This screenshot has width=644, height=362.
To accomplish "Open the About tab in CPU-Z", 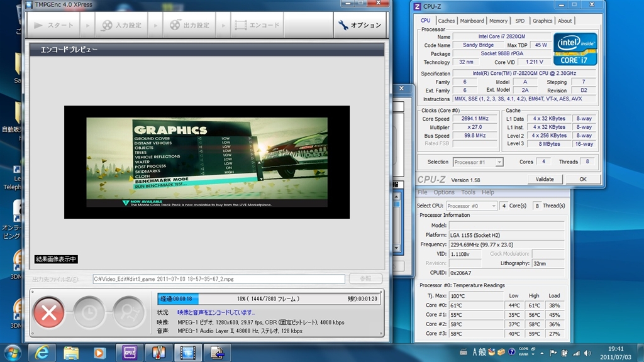I will click(x=565, y=21).
